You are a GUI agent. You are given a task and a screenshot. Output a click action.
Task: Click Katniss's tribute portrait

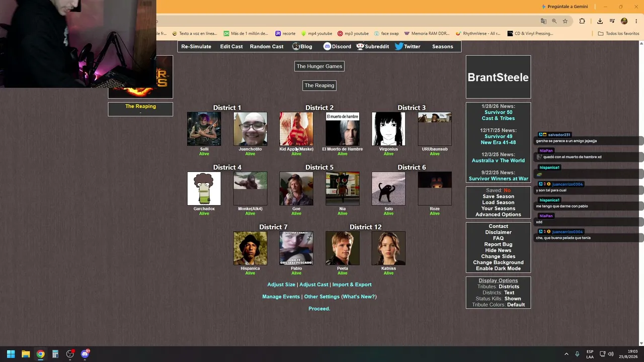click(x=388, y=248)
